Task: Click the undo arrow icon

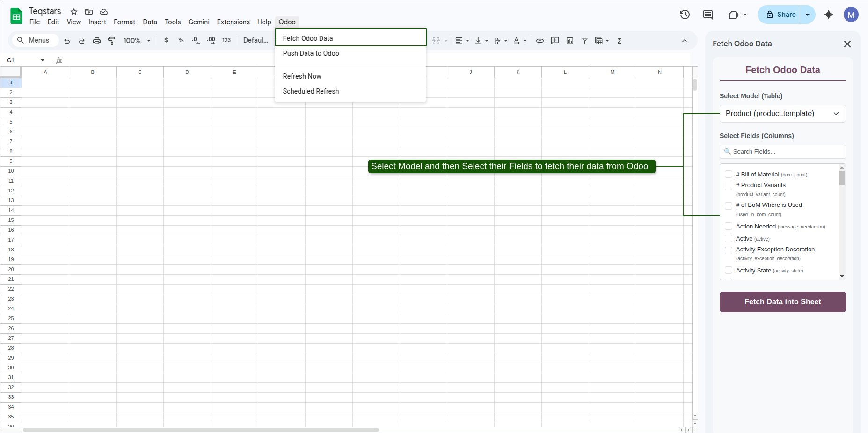Action: click(67, 41)
